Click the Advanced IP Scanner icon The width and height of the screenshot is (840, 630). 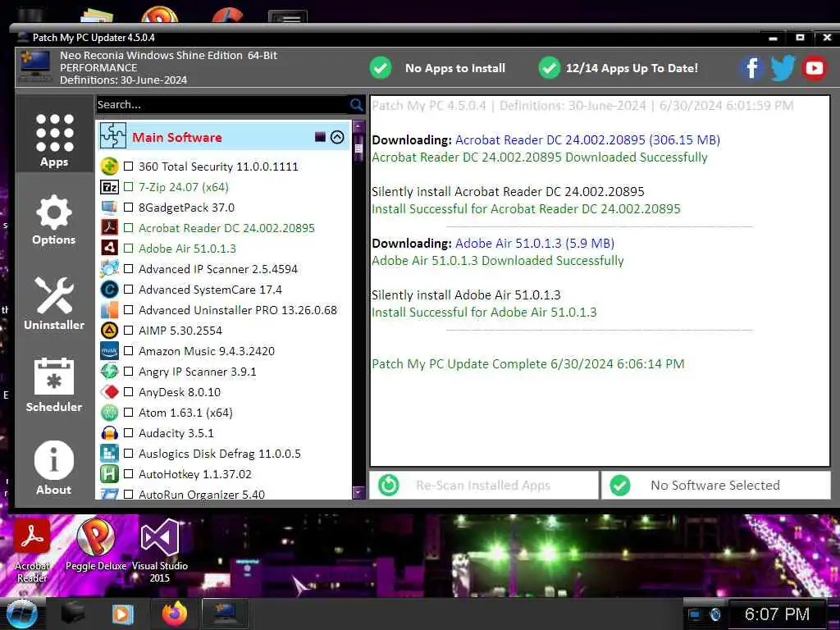click(109, 269)
